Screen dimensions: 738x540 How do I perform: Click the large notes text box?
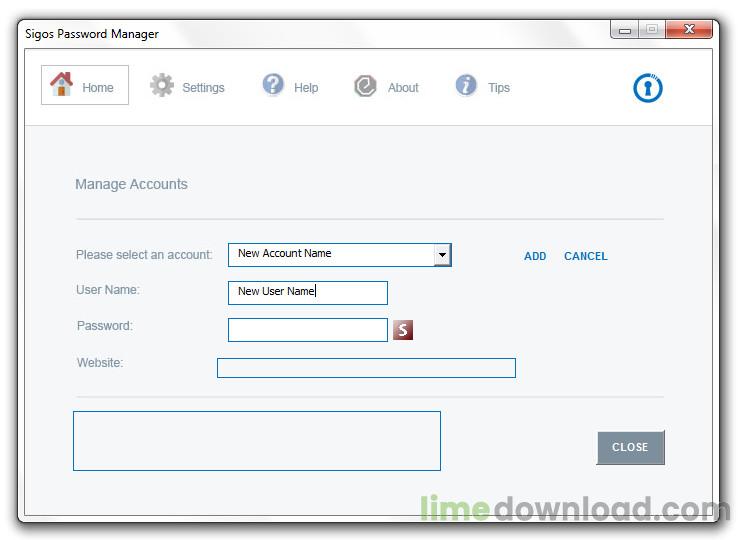pyautogui.click(x=257, y=441)
